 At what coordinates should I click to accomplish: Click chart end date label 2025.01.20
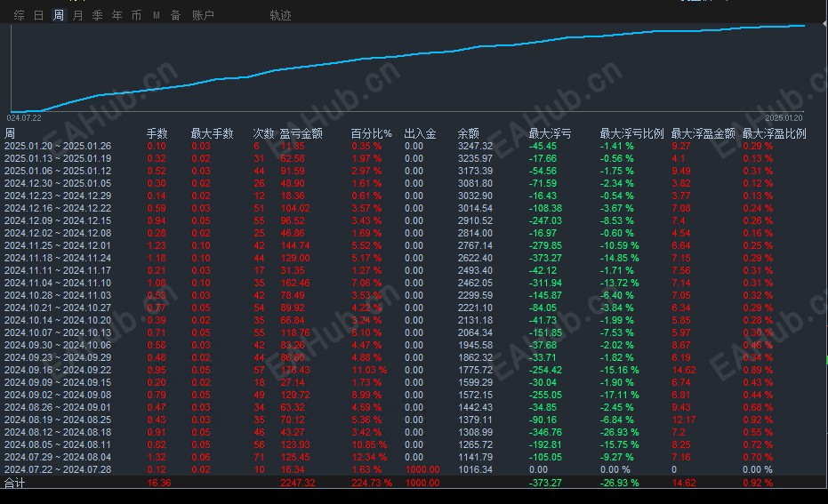coord(784,117)
